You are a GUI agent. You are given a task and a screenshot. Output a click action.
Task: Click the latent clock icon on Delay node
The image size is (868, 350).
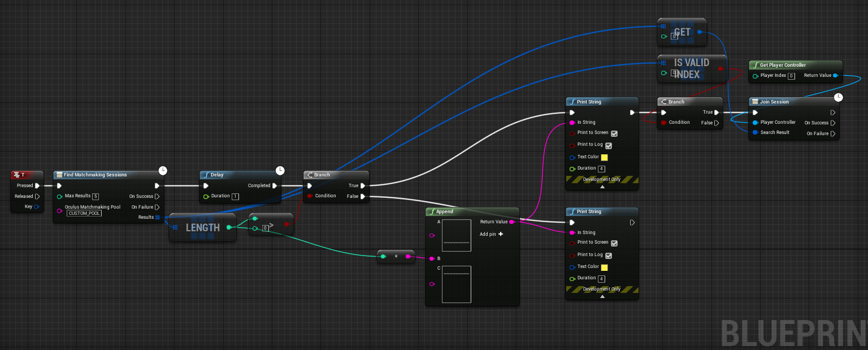[x=280, y=170]
